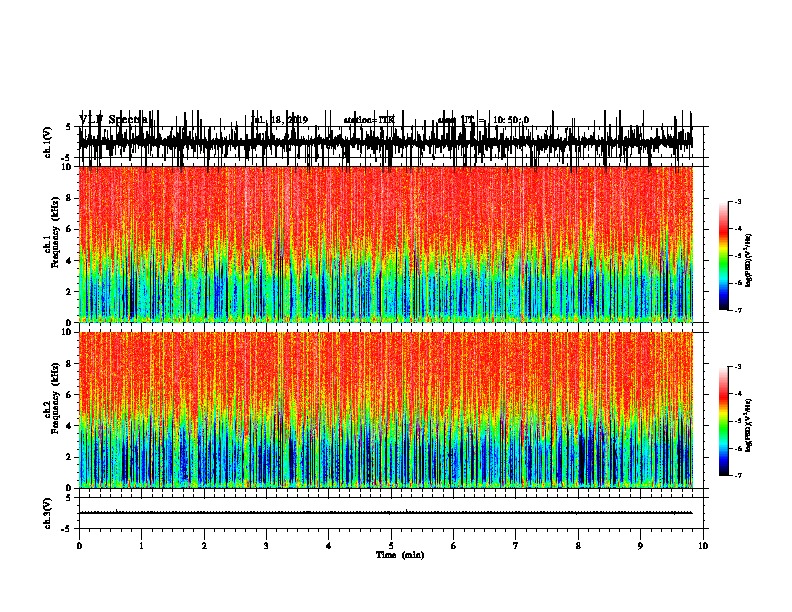Screen dimensions: 792x612
Task: Click time axis tick label '5'
Action: 391,546
